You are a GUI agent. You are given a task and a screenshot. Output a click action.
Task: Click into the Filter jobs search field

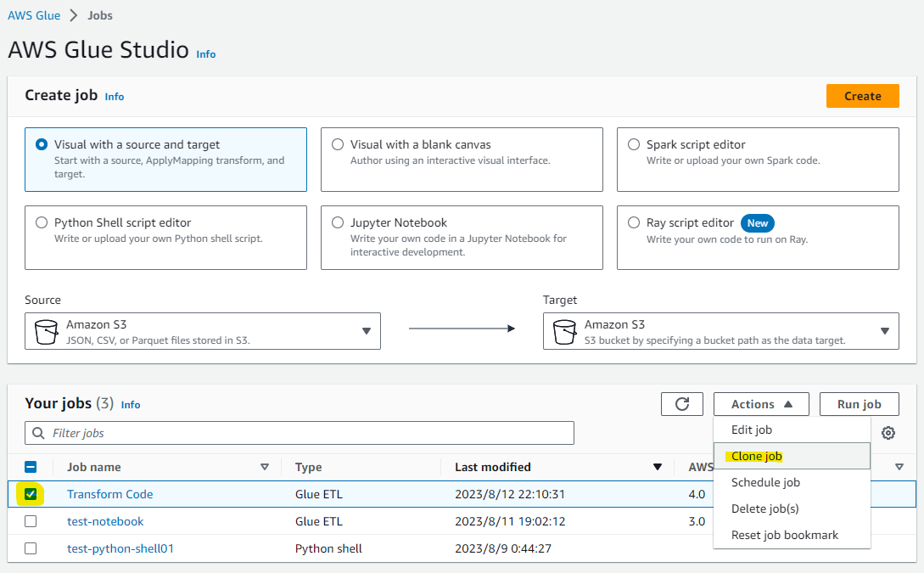click(x=305, y=433)
